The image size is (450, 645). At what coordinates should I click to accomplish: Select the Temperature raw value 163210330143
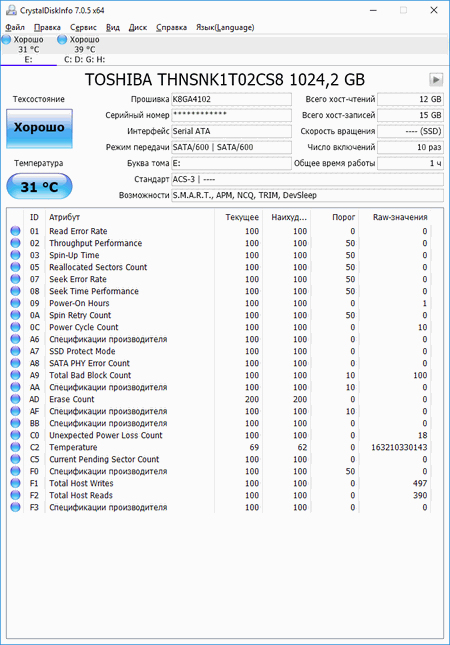tap(399, 447)
